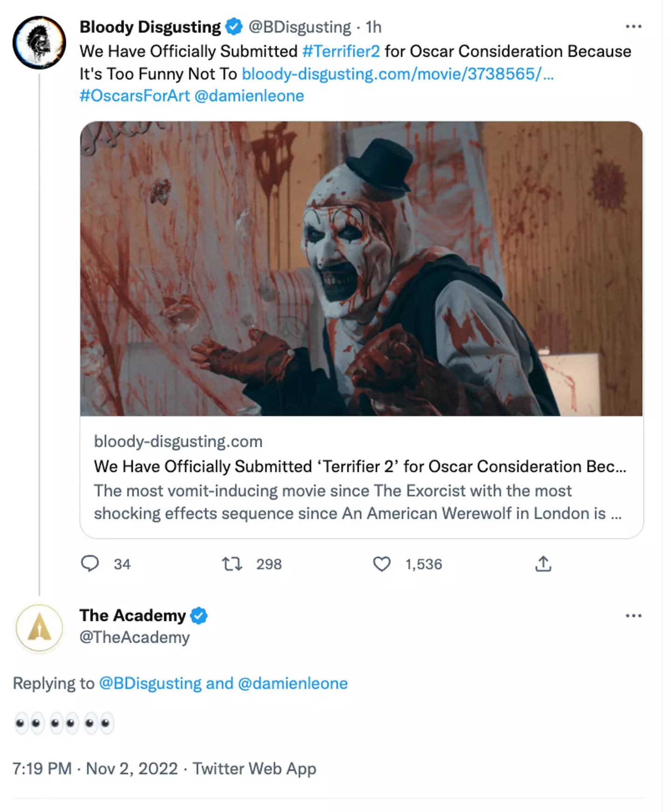Open the Terrifier 2 clown preview image
The width and height of the screenshot is (671, 812).
point(362,268)
